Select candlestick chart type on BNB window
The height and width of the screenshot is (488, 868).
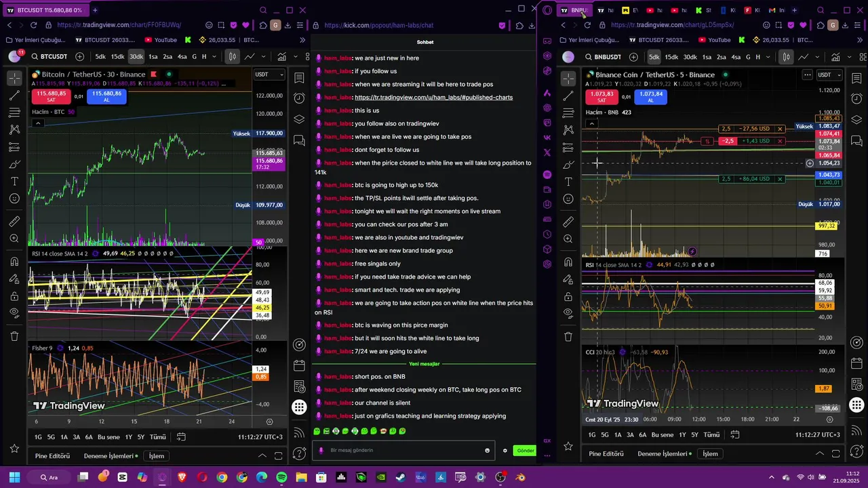tap(786, 57)
